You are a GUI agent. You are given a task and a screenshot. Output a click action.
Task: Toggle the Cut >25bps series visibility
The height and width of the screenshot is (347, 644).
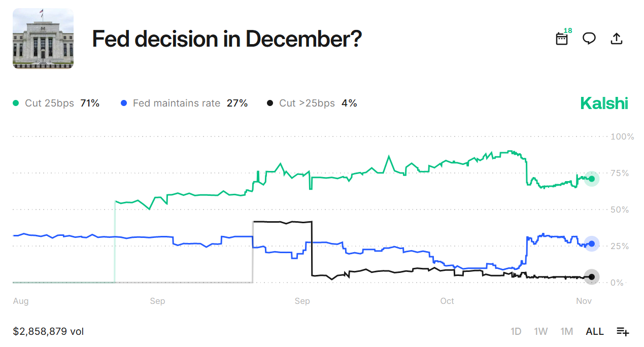pyautogui.click(x=307, y=102)
